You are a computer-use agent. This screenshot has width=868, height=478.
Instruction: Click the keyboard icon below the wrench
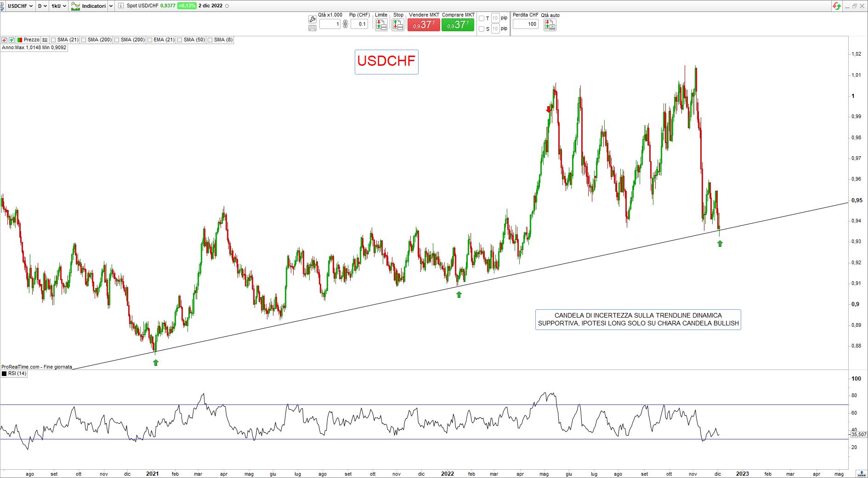[x=312, y=28]
